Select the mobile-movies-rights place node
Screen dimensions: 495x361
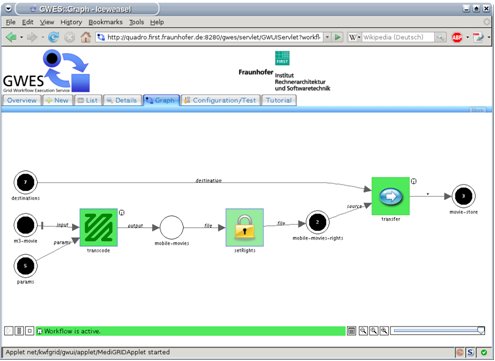tap(317, 222)
